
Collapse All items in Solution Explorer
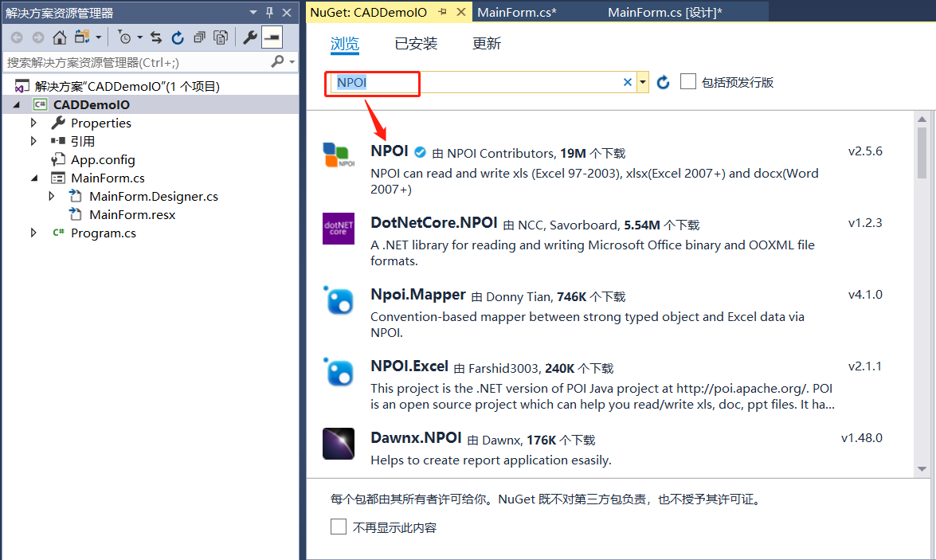point(199,37)
